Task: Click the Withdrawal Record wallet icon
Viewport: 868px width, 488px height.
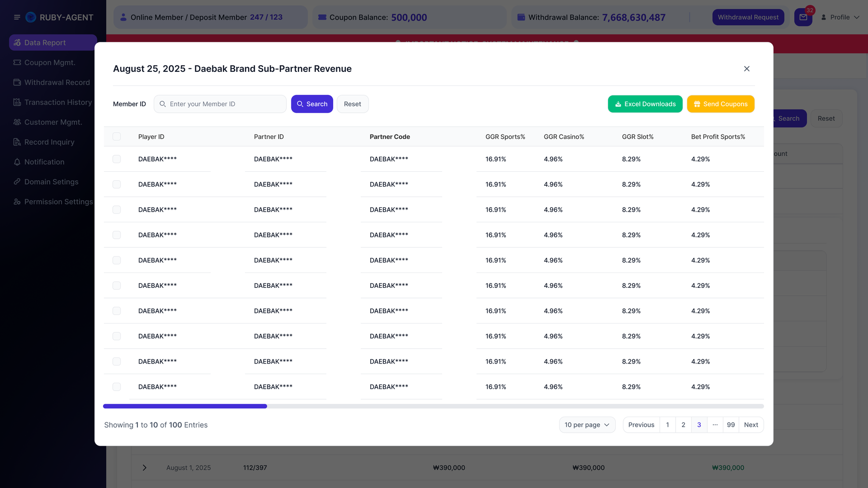Action: [x=17, y=82]
